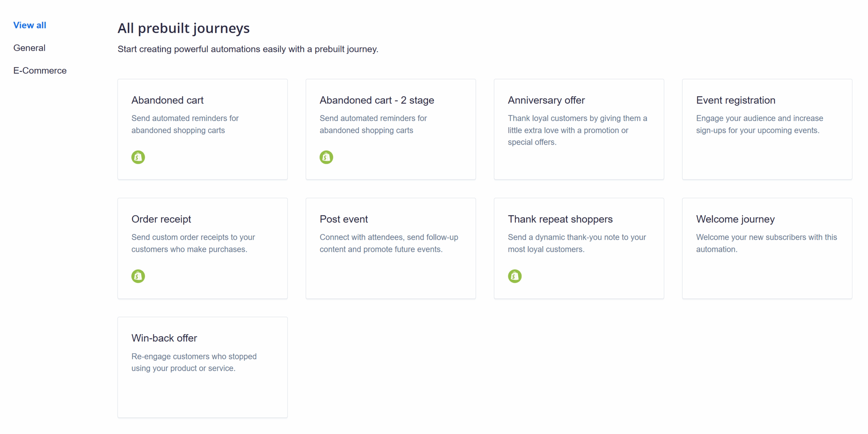Viewport: 868px width, 434px height.
Task: Open the Abandoned cart journey title
Action: (x=167, y=100)
